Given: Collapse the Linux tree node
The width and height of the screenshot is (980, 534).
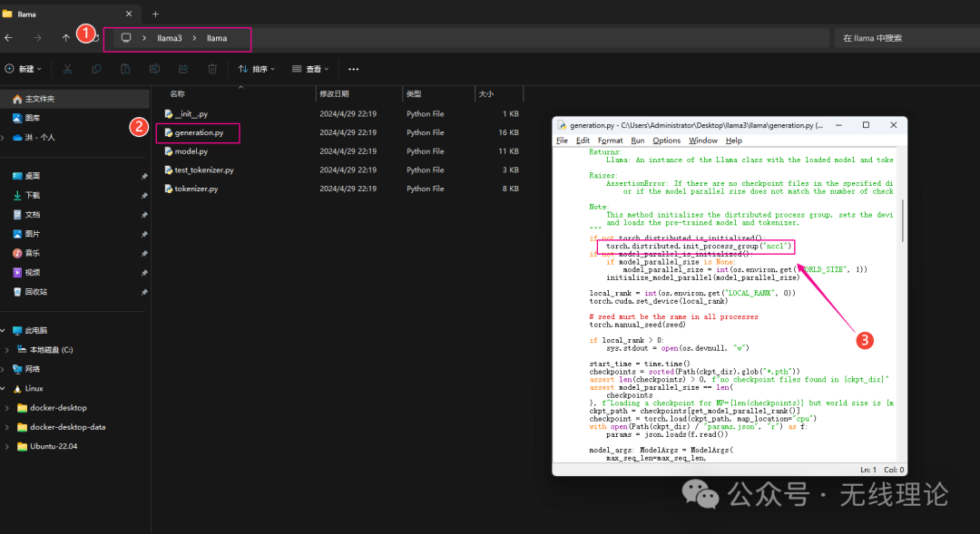Looking at the screenshot, I should point(4,388).
